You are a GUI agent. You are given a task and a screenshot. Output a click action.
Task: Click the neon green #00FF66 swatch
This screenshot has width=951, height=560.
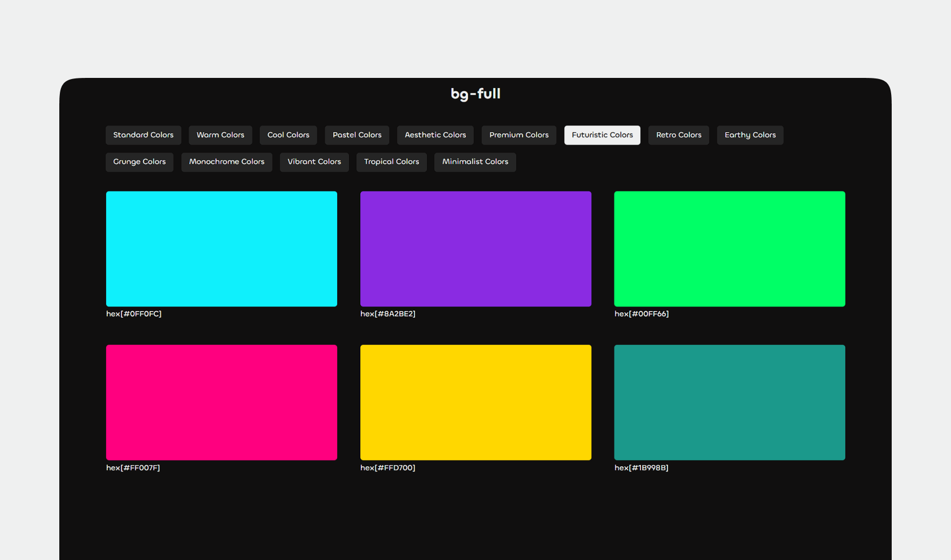pyautogui.click(x=730, y=249)
